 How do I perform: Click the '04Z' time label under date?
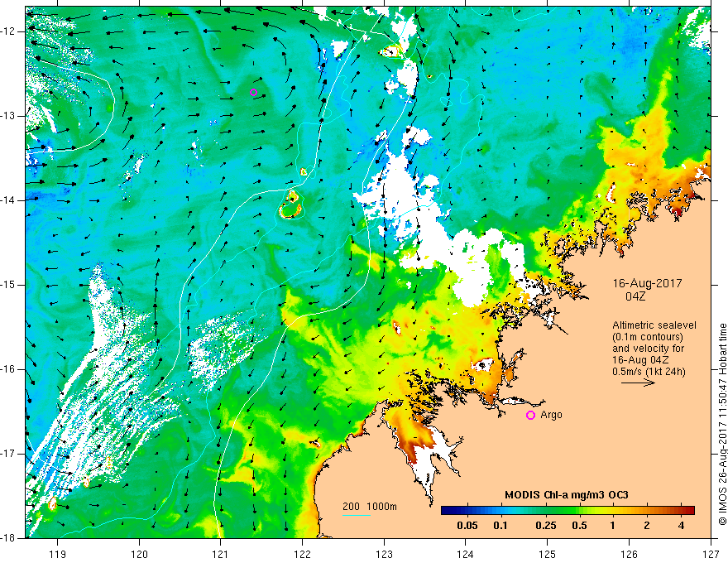[635, 296]
